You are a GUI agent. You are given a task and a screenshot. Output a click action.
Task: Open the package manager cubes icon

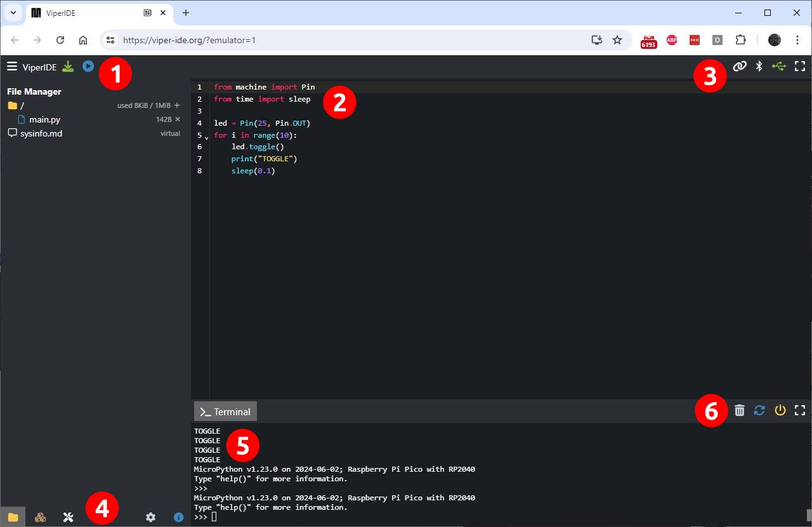coord(40,517)
